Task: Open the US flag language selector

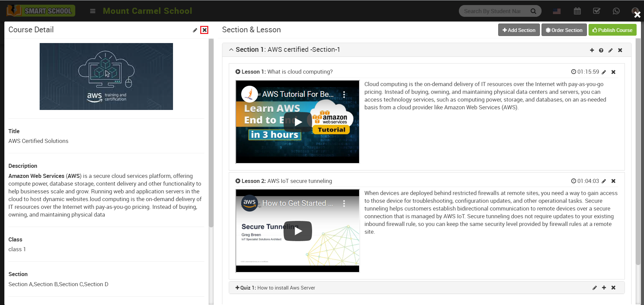Action: tap(557, 11)
